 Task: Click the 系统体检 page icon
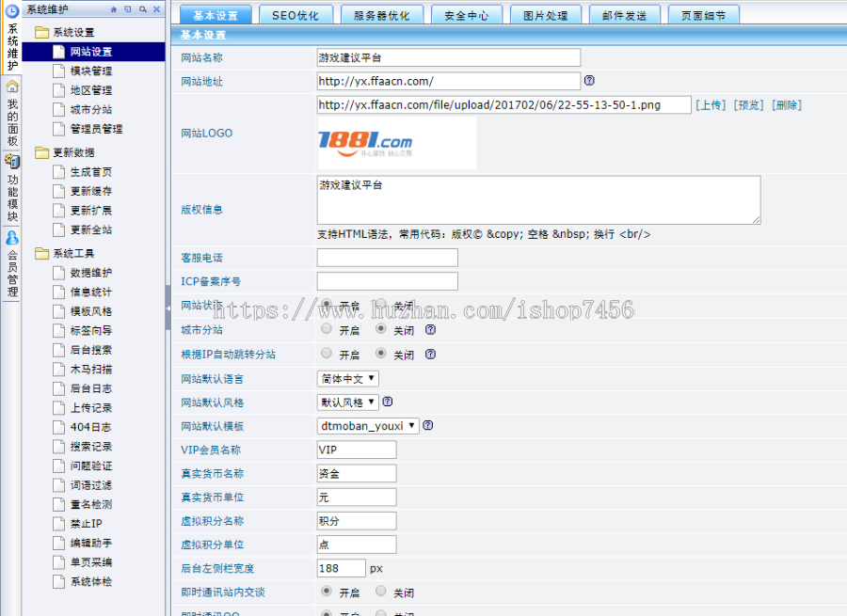click(59, 581)
